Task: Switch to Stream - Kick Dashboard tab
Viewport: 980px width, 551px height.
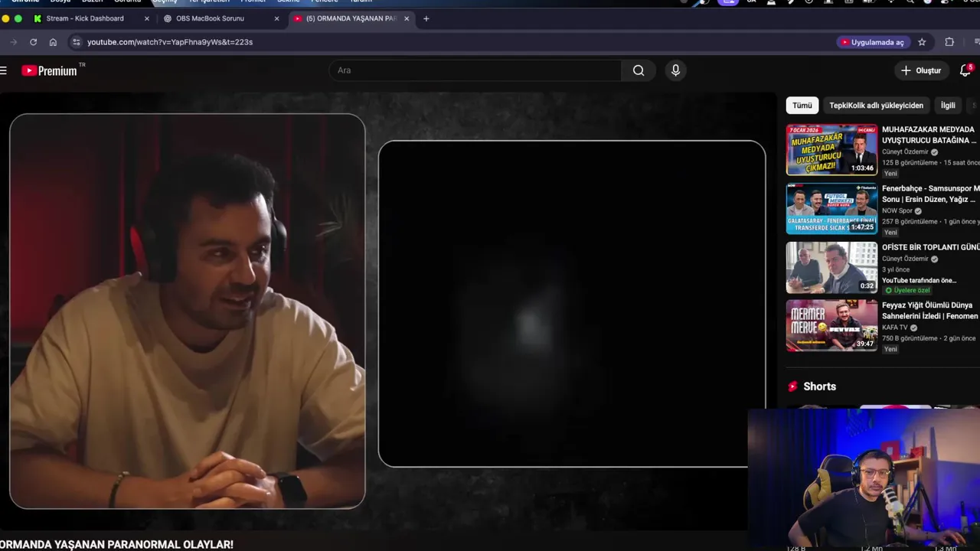Action: pos(84,18)
